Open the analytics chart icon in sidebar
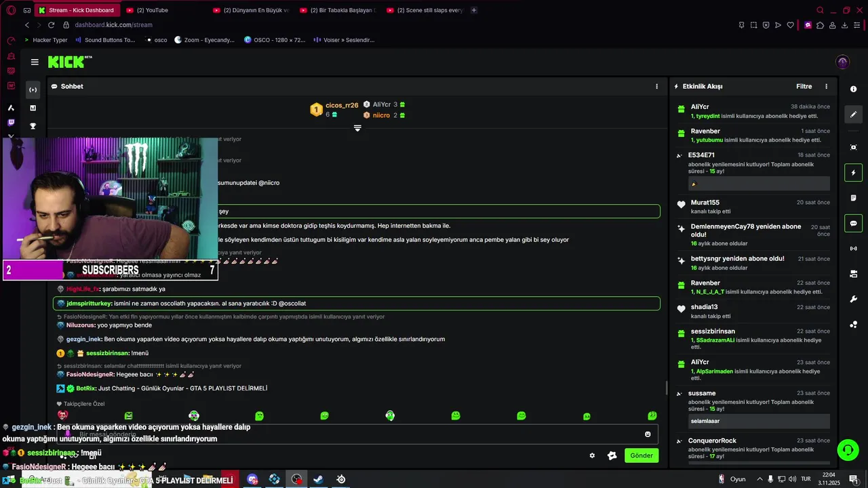This screenshot has height=488, width=868. [33, 108]
